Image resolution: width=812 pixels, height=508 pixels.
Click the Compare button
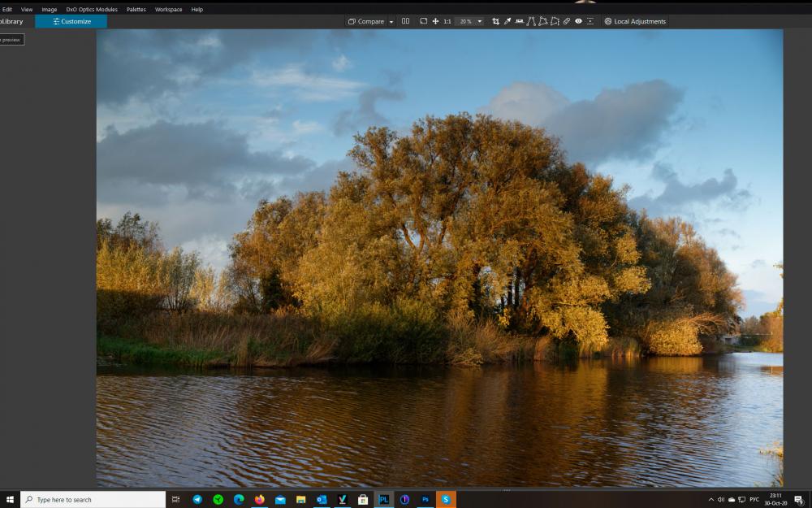[366, 21]
